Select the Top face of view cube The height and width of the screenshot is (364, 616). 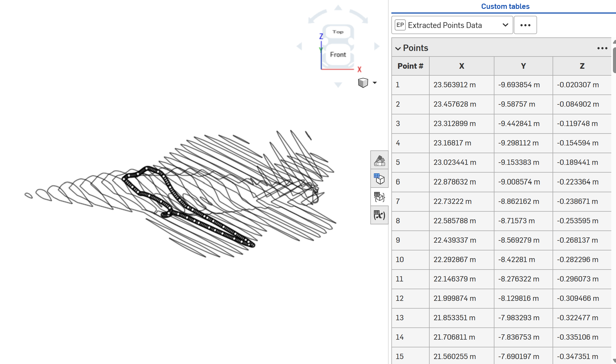(338, 32)
